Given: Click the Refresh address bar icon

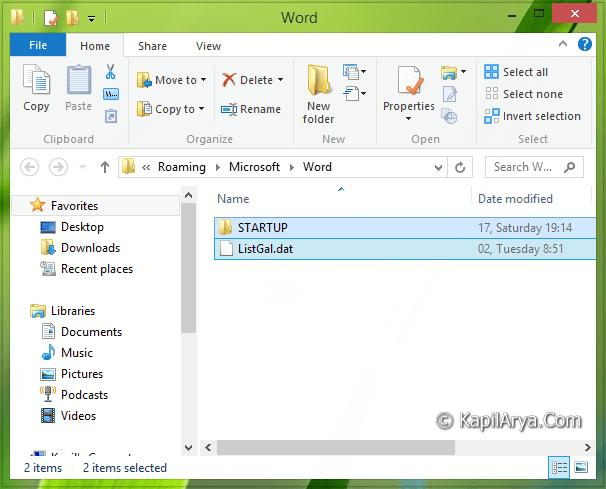Looking at the screenshot, I should 460,167.
